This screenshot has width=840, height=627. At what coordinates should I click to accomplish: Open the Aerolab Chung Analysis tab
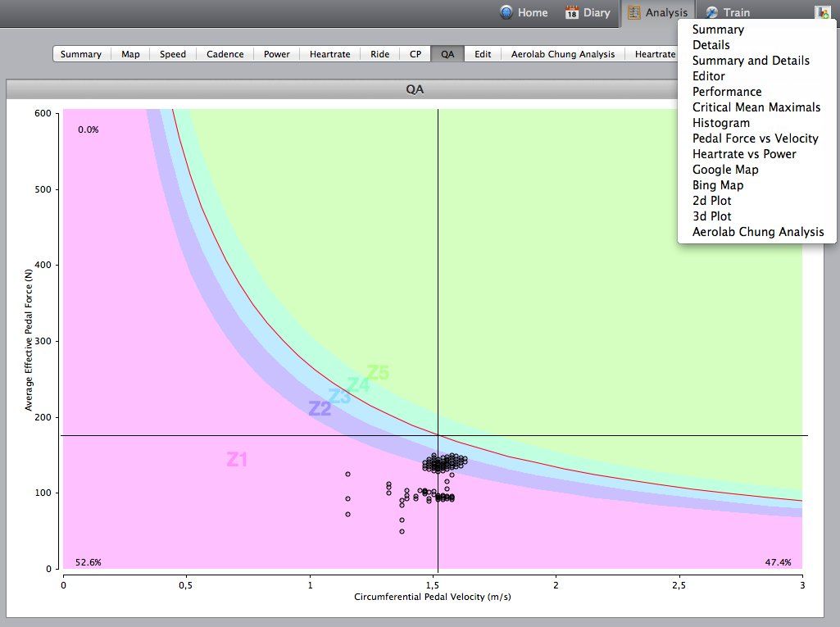(562, 54)
